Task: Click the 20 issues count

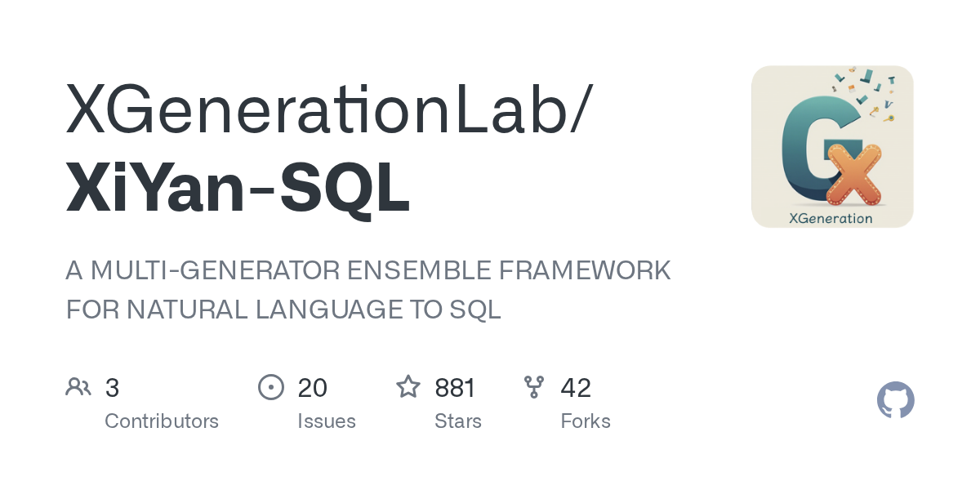Action: pos(313,388)
